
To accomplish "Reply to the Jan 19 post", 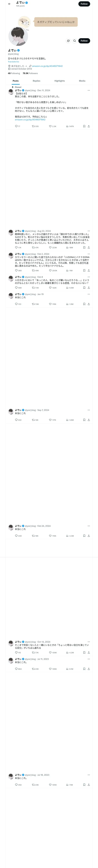I will click(x=16, y=304).
